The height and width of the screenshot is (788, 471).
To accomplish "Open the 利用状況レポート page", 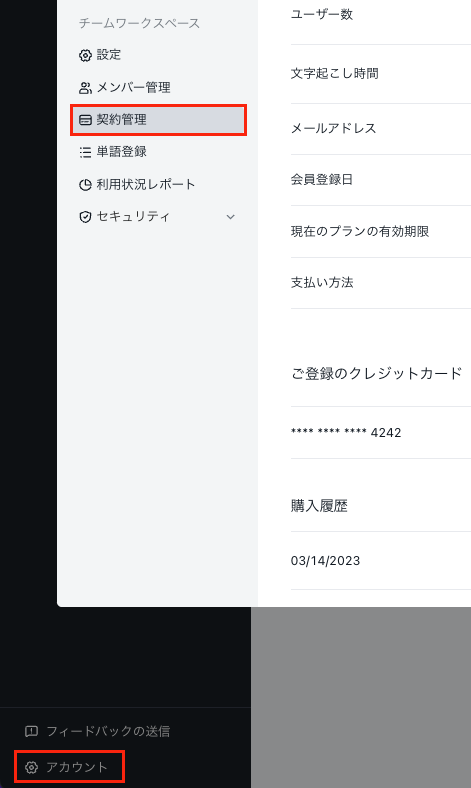I will pos(145,184).
